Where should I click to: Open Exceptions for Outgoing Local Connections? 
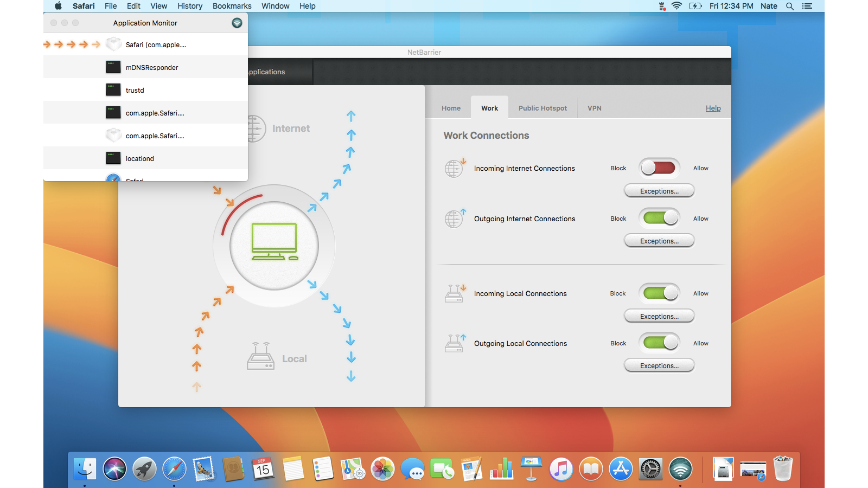[x=659, y=365]
